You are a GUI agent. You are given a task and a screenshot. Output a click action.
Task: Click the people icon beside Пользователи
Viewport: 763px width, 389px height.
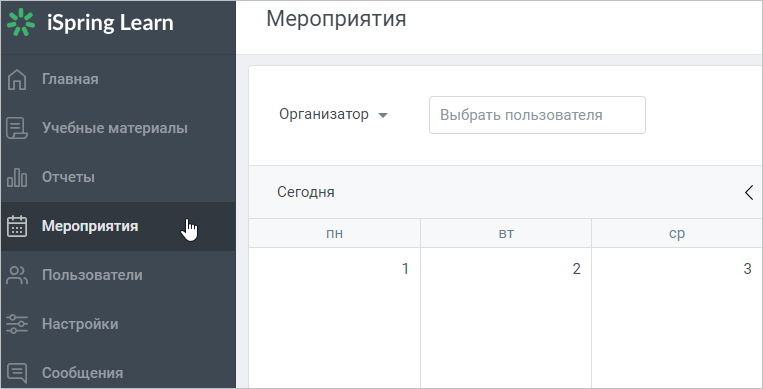tap(17, 275)
